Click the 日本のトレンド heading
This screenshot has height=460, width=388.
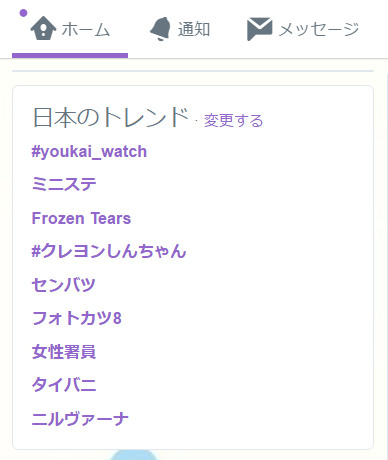(111, 117)
